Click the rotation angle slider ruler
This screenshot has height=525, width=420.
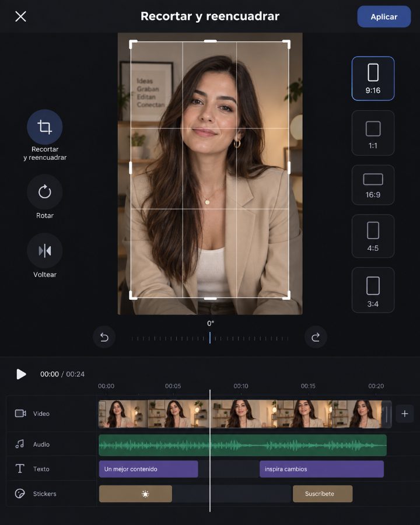pyautogui.click(x=210, y=338)
